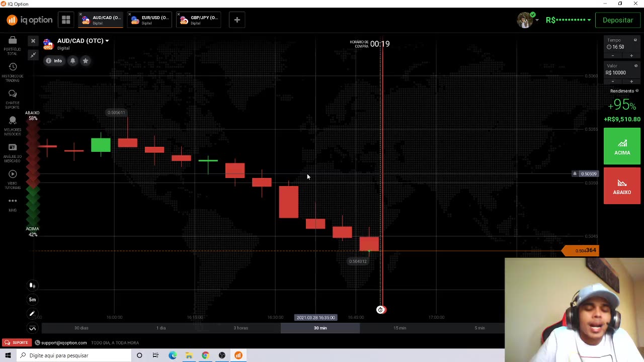
Task: Click the Windows taskbar search box
Action: [x=73, y=355]
